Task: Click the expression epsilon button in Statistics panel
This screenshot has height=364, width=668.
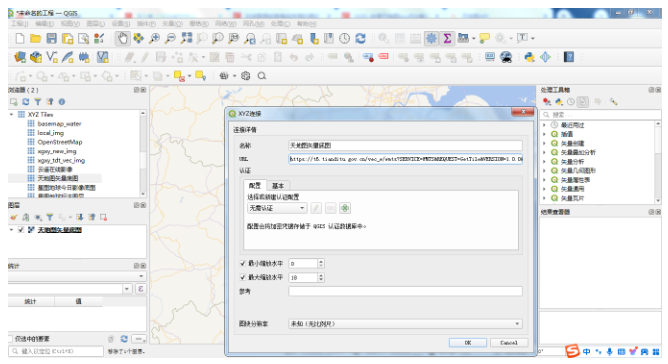Action: point(140,289)
